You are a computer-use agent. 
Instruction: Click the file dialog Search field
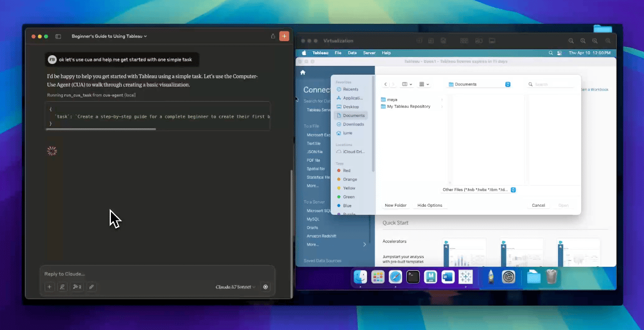(551, 84)
